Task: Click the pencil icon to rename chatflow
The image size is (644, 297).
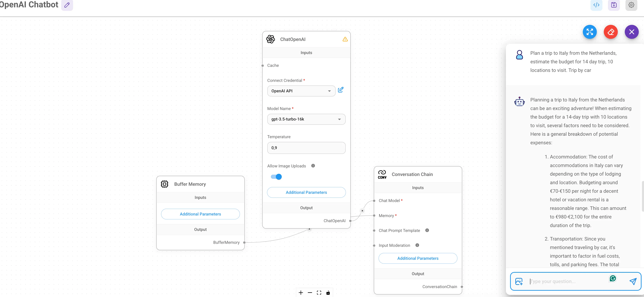Action: point(67,5)
